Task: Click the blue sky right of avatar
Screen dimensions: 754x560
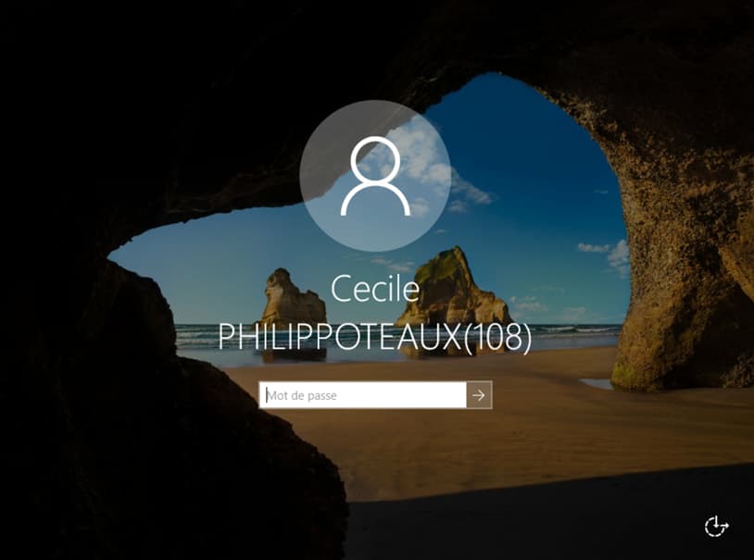Action: tap(529, 158)
